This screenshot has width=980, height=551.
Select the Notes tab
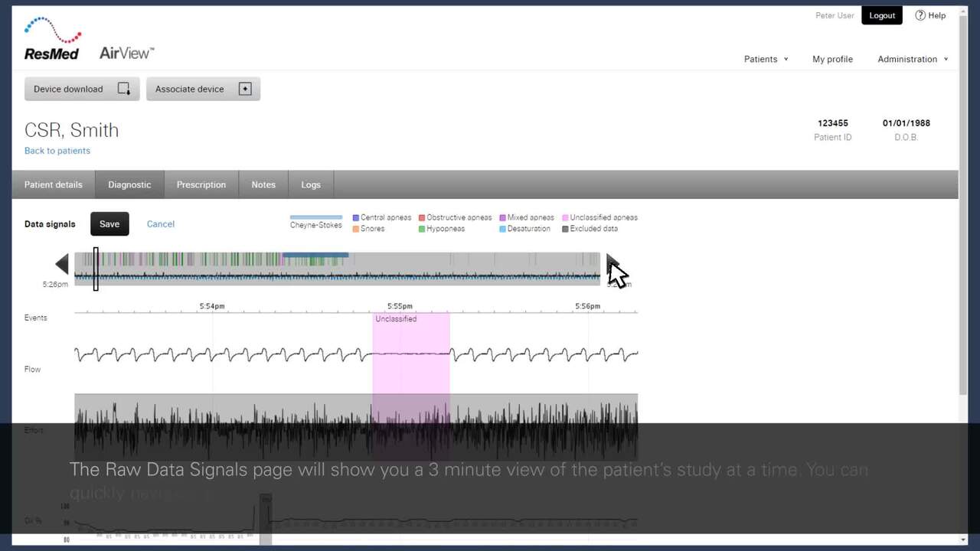(263, 184)
